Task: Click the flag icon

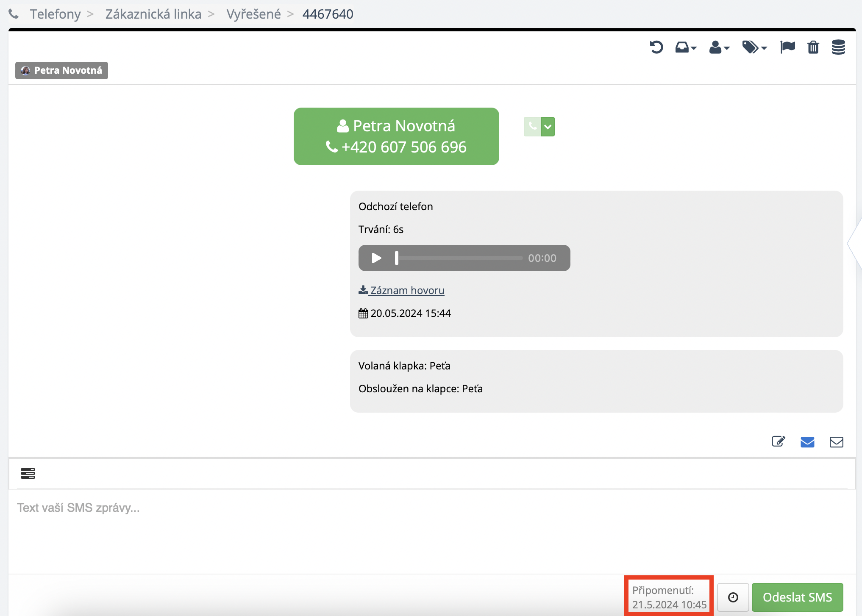Action: coord(787,47)
